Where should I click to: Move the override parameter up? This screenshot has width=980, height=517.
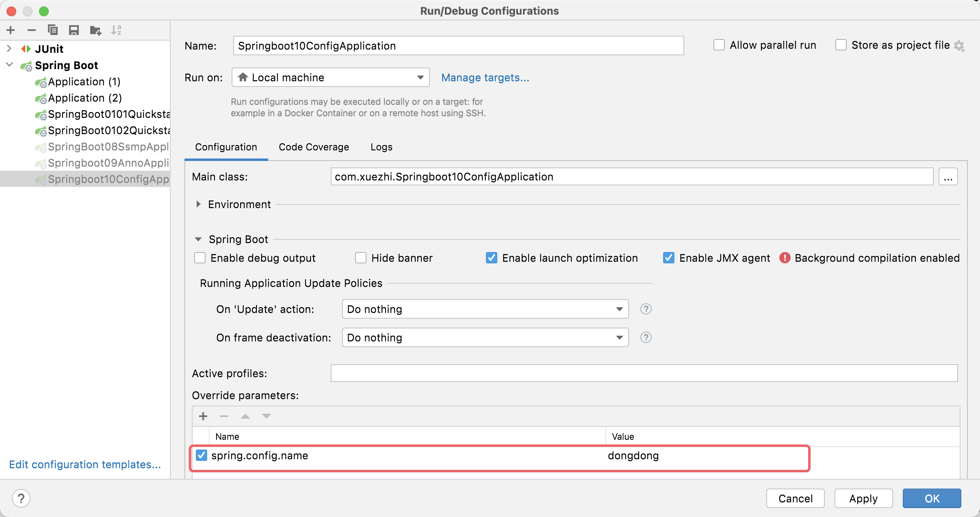pos(245,416)
